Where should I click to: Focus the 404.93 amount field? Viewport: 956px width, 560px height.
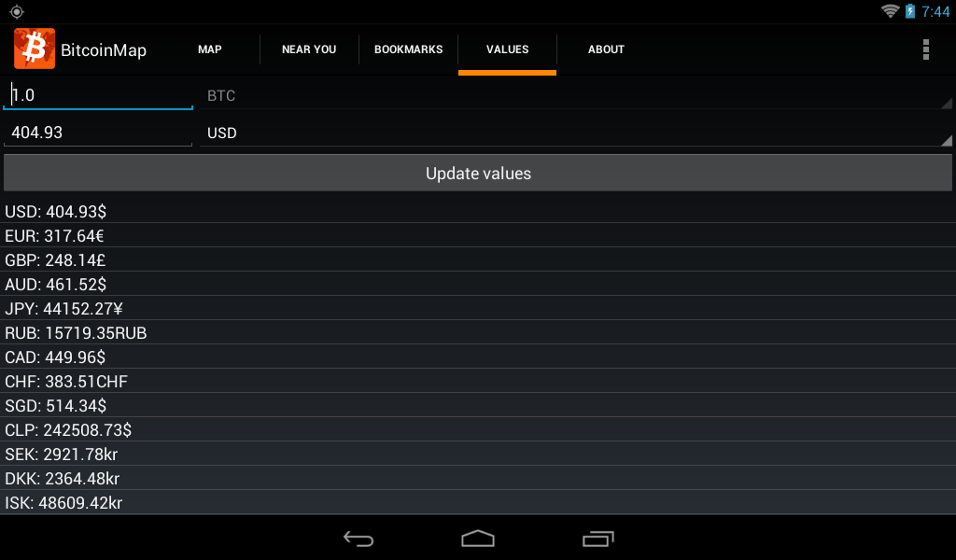click(x=98, y=133)
